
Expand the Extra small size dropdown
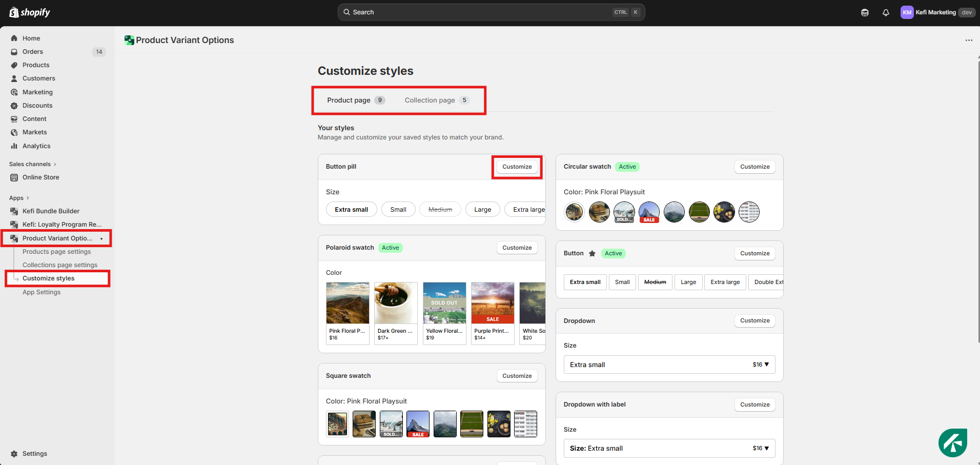pyautogui.click(x=669, y=365)
